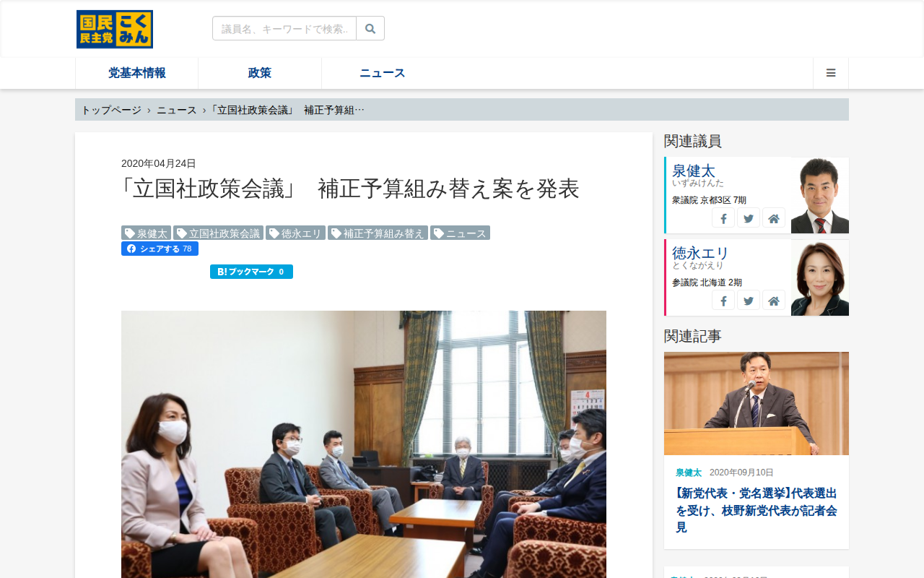Open 泉健太 member name link

point(694,171)
